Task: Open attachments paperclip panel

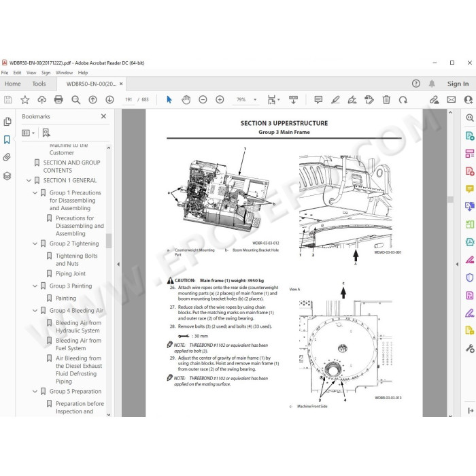Action: 7,157
